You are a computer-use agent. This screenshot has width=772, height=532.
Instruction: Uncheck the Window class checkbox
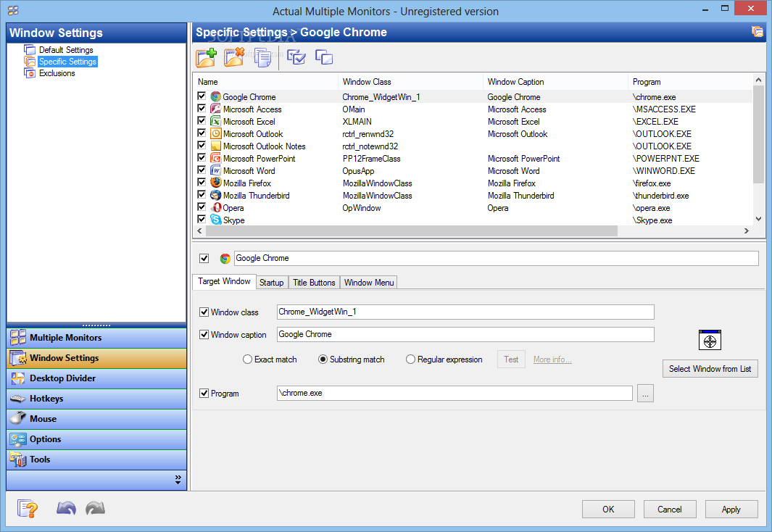[x=204, y=312]
